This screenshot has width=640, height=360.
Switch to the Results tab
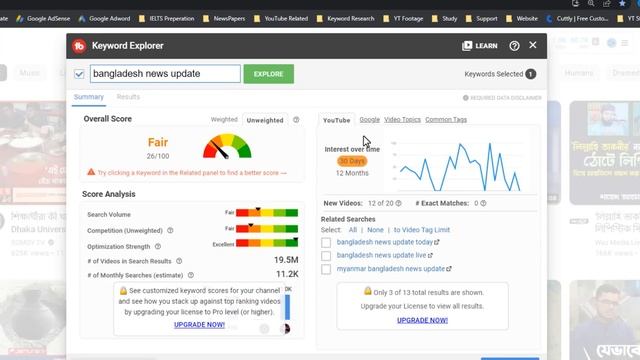(x=128, y=97)
